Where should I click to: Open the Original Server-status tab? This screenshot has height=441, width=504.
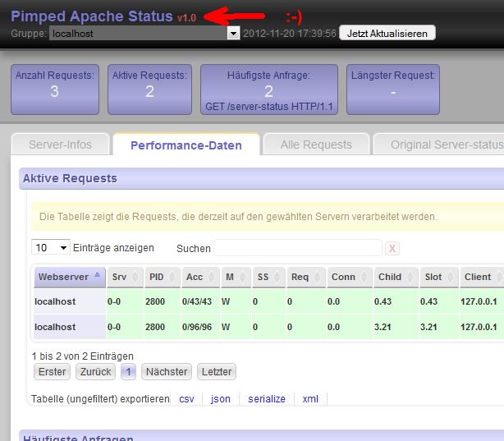439,145
